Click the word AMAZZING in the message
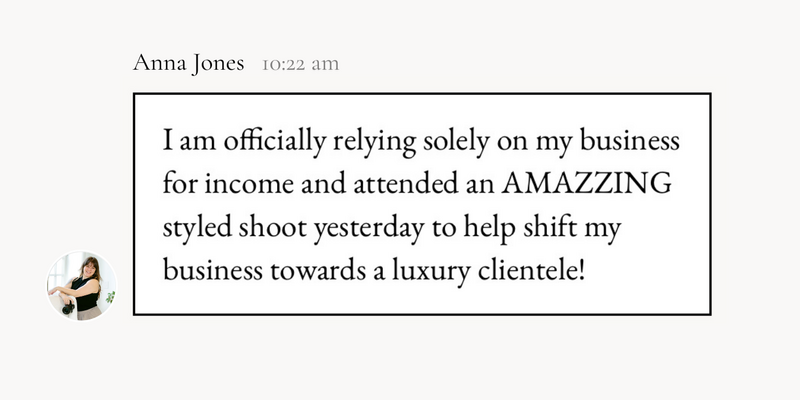800x400 pixels. (586, 184)
